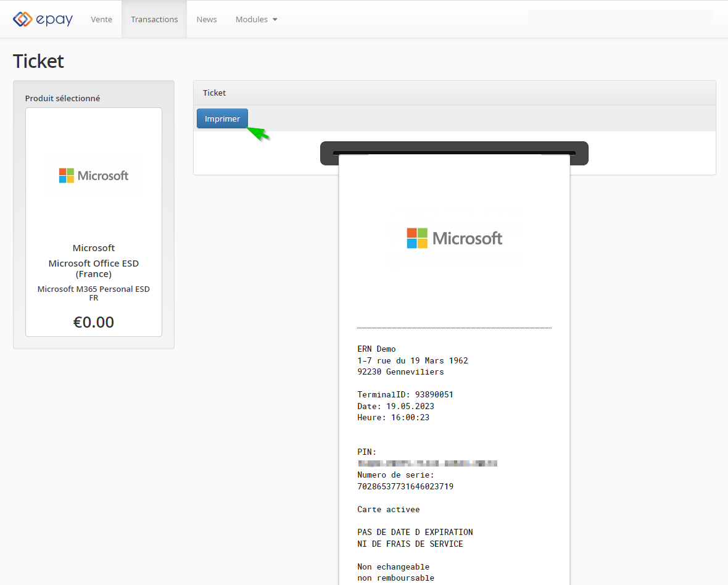The image size is (728, 585).
Task: Click serial number 70286537731646023719
Action: (x=405, y=486)
